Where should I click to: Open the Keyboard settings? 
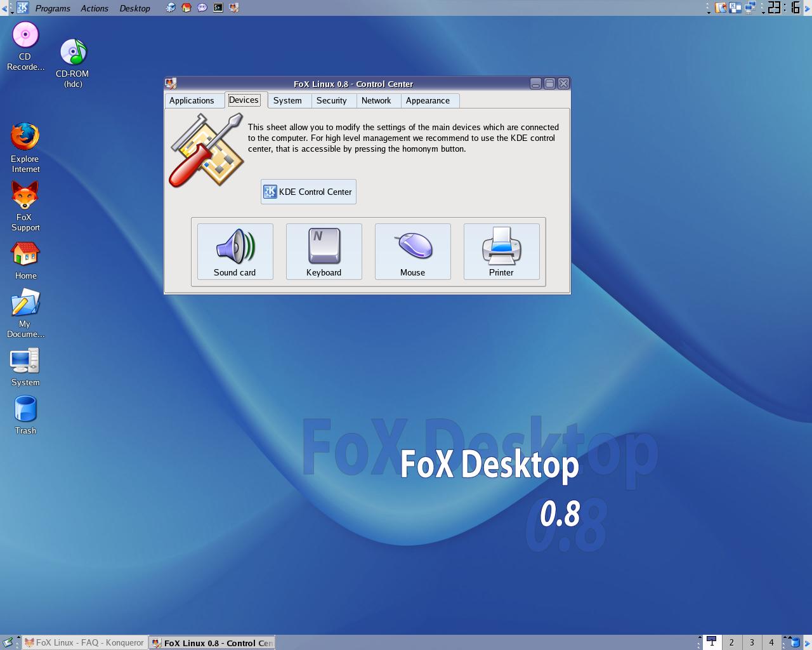(324, 251)
